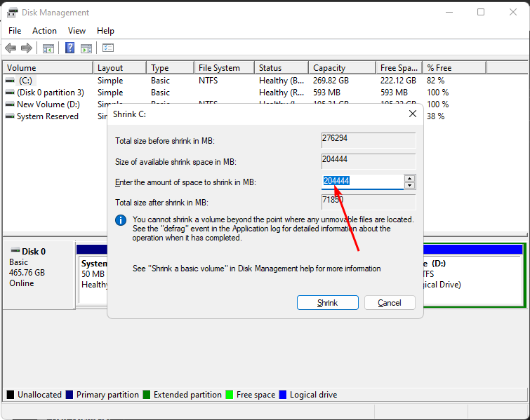Click the 82 % free cell
Screen dimensions: 530x420
pos(436,81)
